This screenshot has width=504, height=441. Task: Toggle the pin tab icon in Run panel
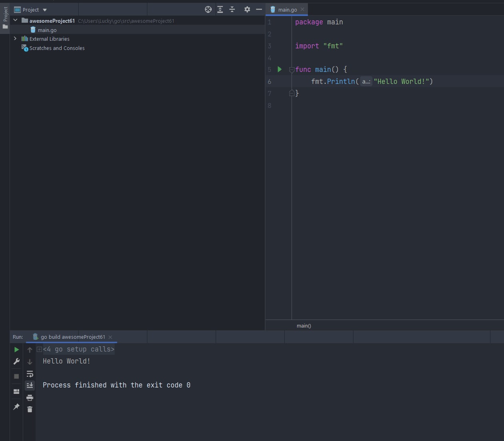16,407
